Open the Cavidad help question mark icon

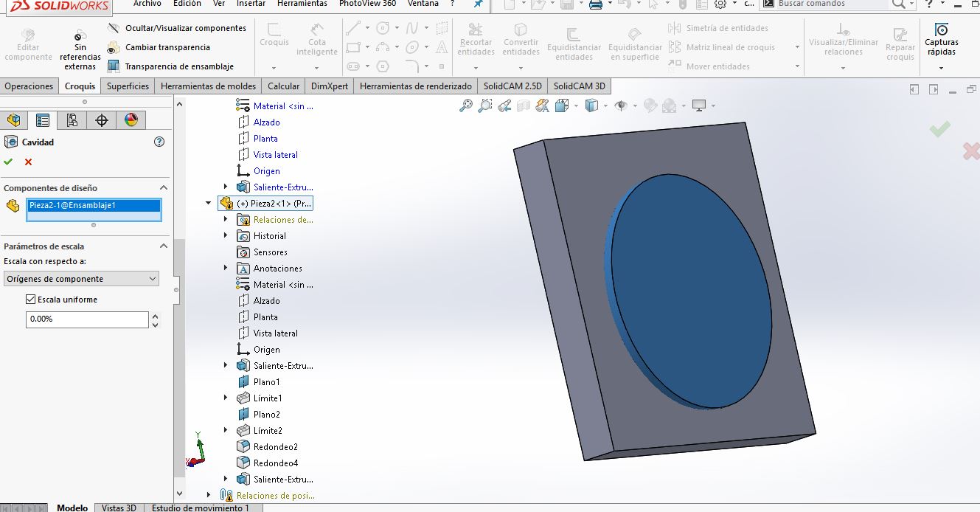tap(159, 142)
